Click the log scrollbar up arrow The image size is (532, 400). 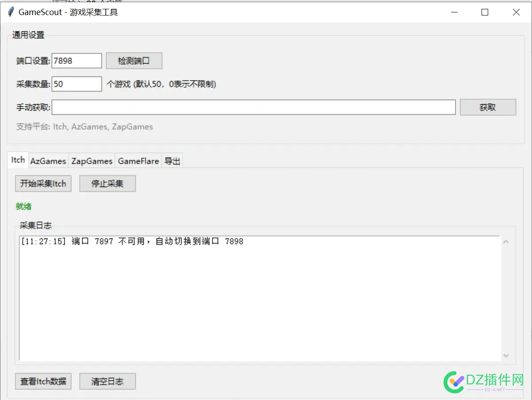[x=506, y=242]
